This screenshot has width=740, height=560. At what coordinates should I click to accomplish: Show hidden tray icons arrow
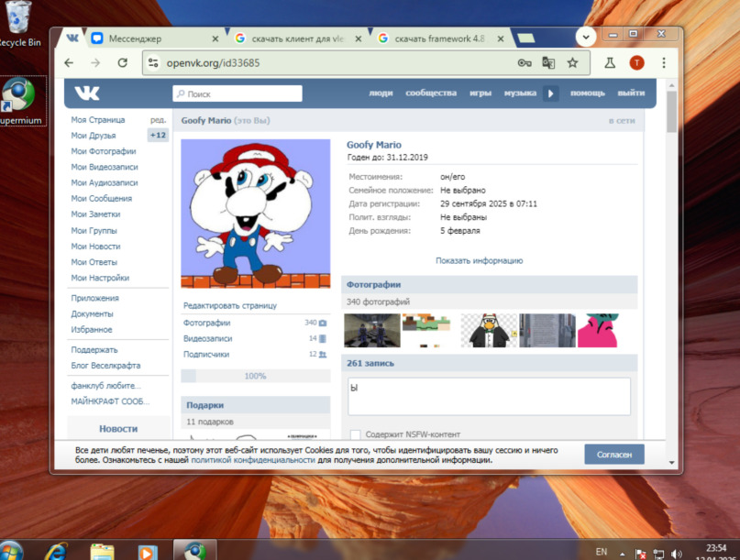(x=623, y=554)
